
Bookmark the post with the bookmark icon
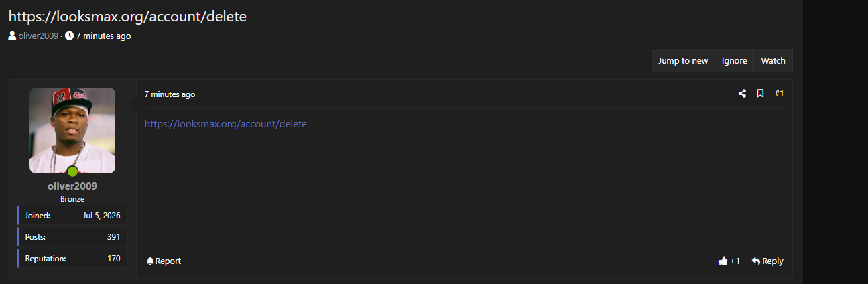(x=760, y=94)
